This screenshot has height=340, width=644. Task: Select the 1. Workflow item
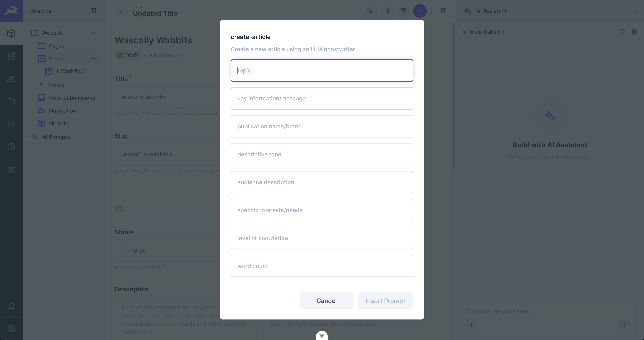(x=70, y=71)
